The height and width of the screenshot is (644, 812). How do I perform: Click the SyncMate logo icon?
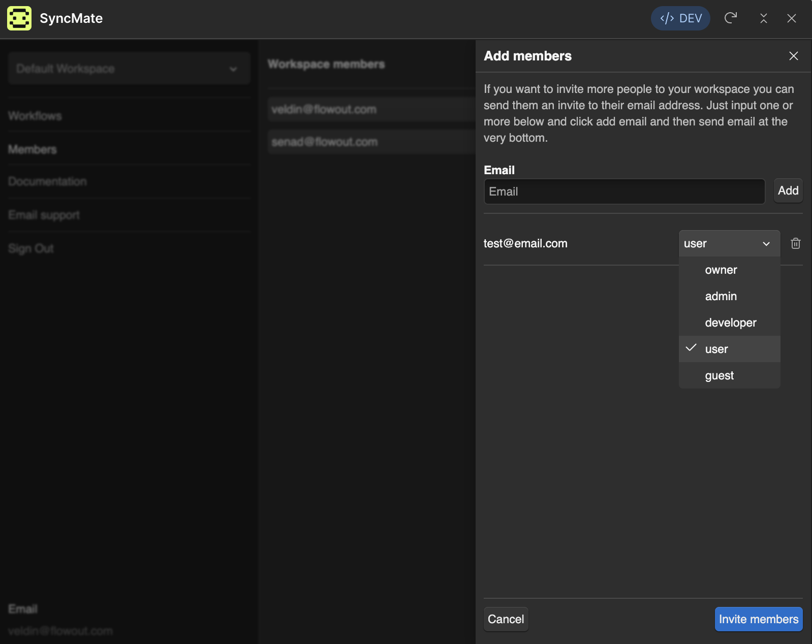(x=19, y=18)
